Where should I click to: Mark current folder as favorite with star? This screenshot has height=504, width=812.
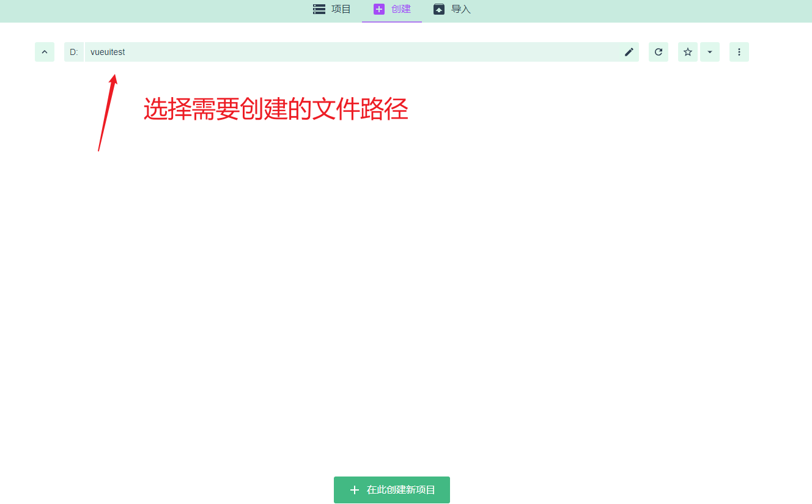[x=688, y=52]
